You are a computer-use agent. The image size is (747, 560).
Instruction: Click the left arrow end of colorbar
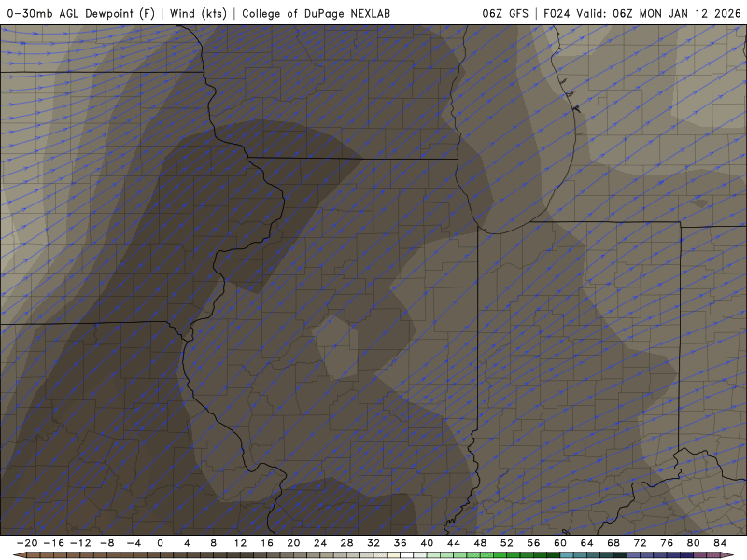point(20,555)
